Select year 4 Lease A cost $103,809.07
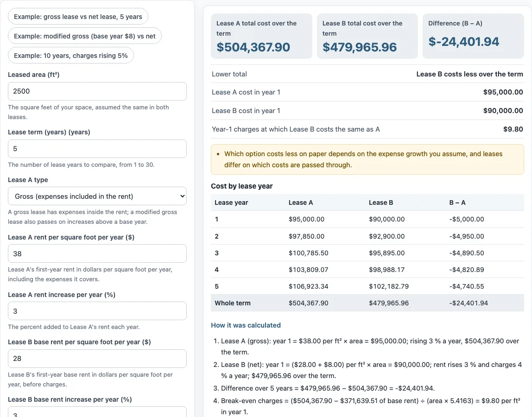The width and height of the screenshot is (532, 417). pyautogui.click(x=309, y=270)
